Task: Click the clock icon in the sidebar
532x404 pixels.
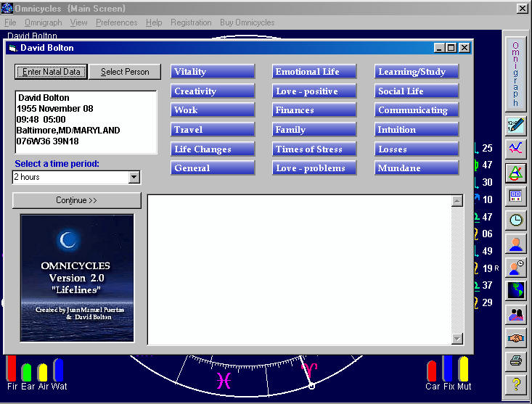Action: point(516,220)
